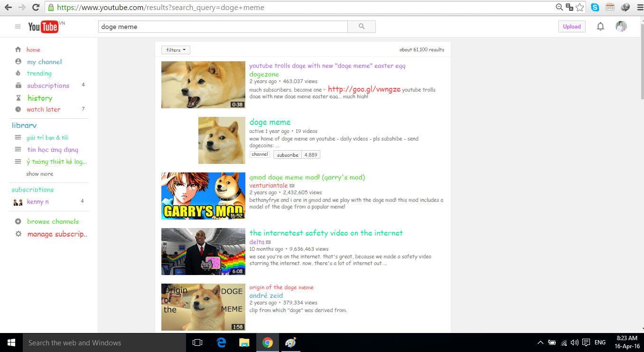Screen dimensions: 644x352
Task: Open my channel in sidebar
Action: coord(44,62)
